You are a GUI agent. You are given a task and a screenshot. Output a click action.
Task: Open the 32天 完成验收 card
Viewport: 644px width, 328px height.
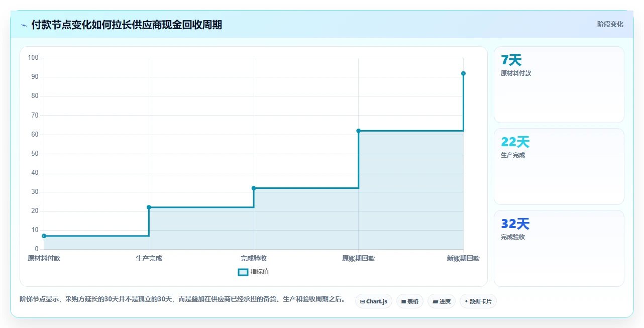click(x=559, y=249)
